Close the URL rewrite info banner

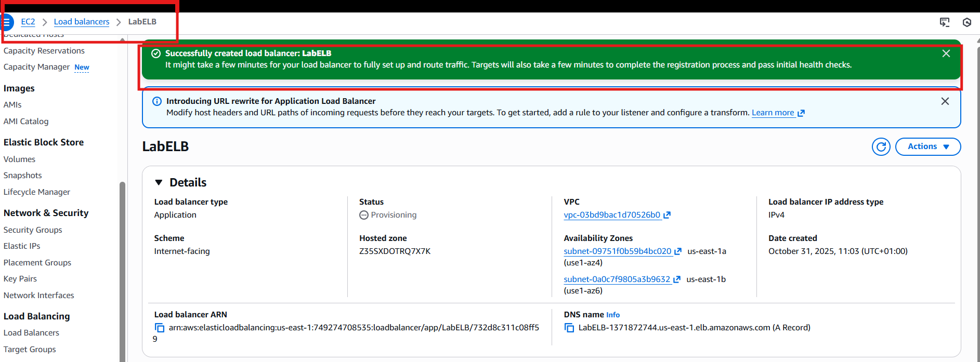(945, 101)
